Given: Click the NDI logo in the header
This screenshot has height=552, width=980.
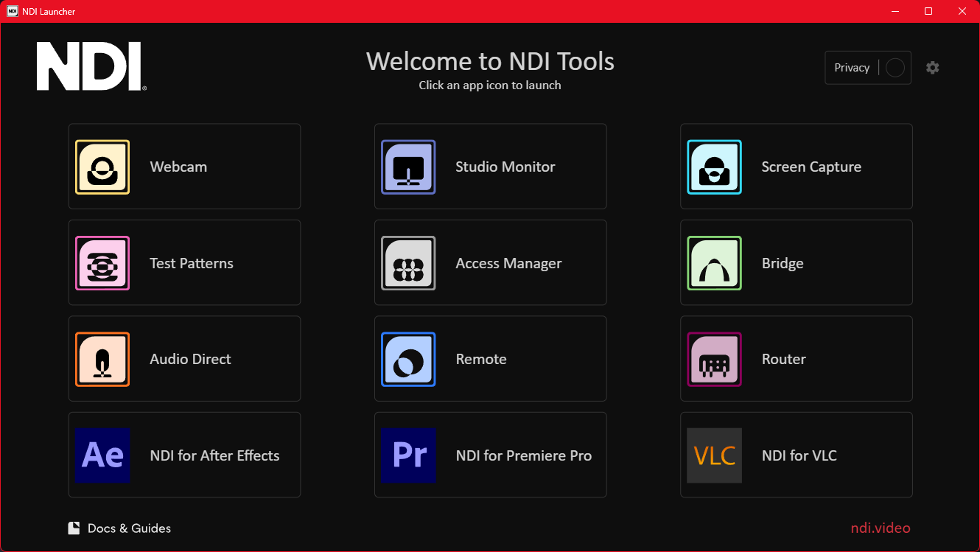Looking at the screenshot, I should coord(91,66).
